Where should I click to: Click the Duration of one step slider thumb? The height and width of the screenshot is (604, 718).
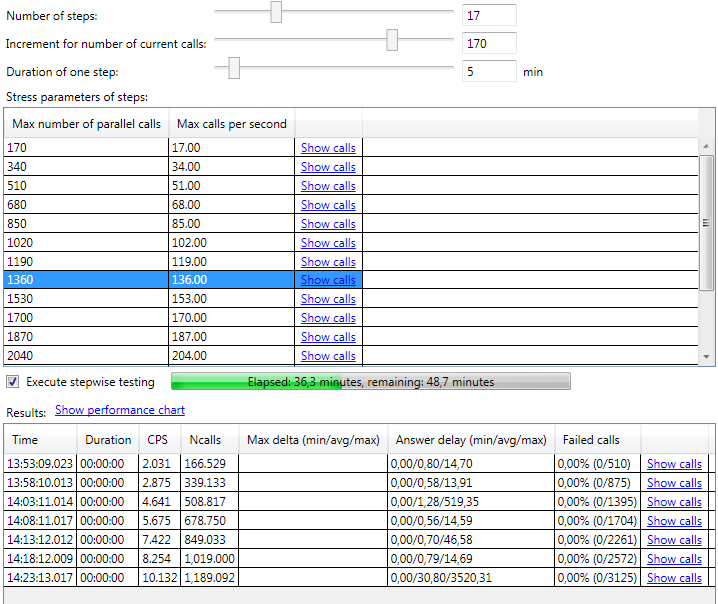pos(234,68)
